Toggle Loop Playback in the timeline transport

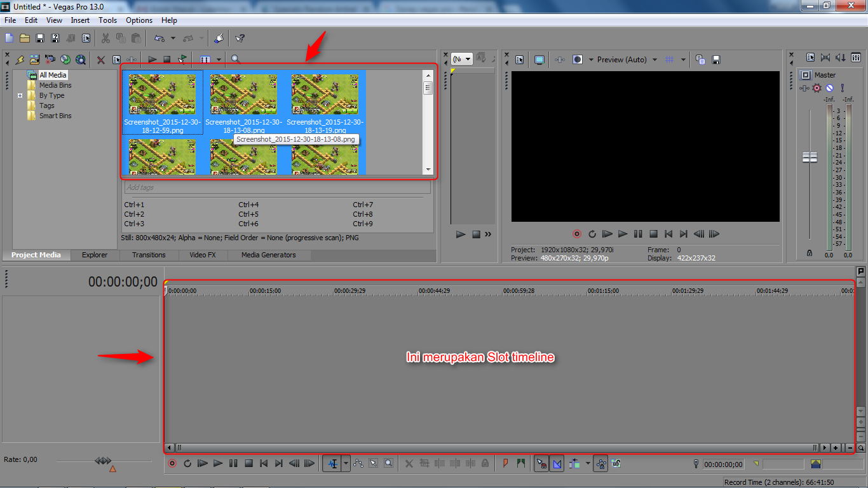click(x=187, y=464)
